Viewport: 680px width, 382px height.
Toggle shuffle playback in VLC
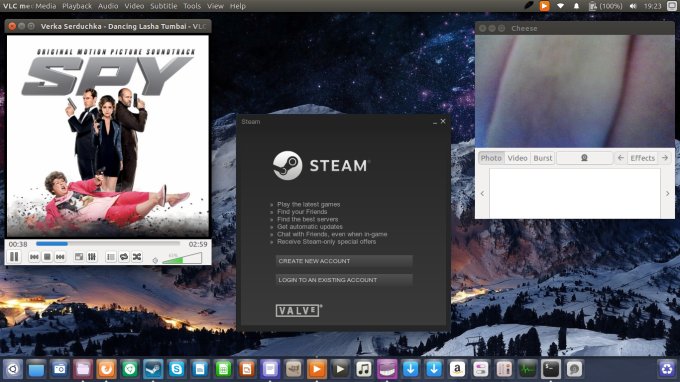(137, 257)
